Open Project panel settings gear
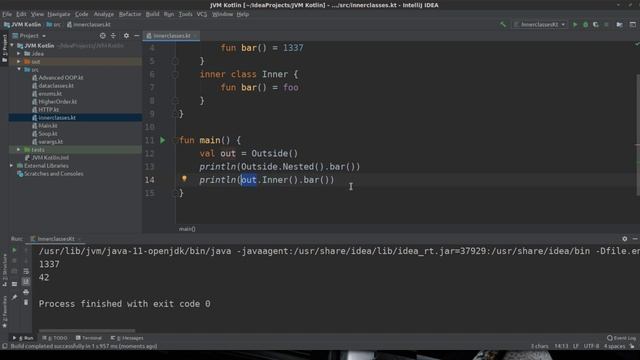 tap(126, 36)
